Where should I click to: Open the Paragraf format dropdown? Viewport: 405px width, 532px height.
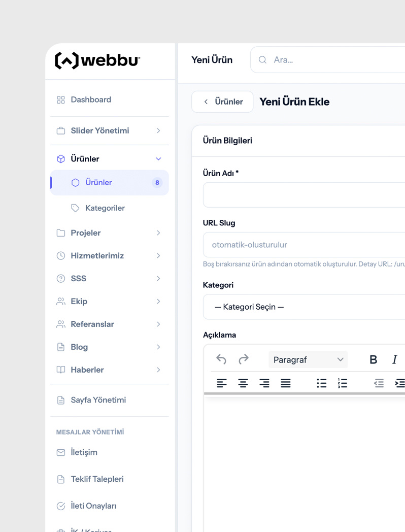coord(308,359)
